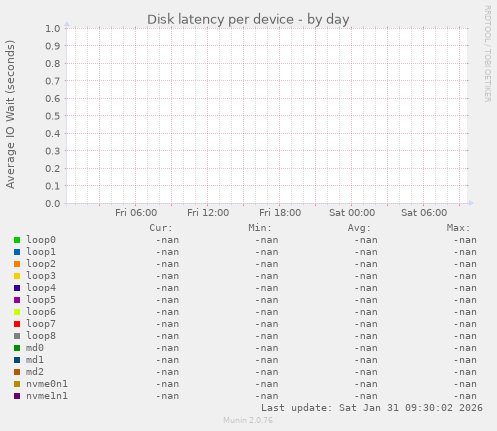Click the dark purple nvme1n1 legend swatch
The width and height of the screenshot is (497, 431).
(x=17, y=396)
